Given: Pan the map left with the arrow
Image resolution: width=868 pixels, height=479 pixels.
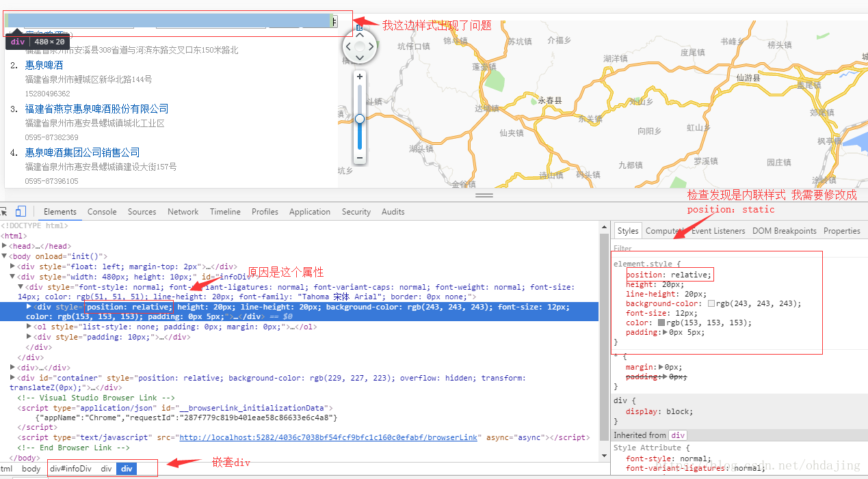Looking at the screenshot, I should [348, 47].
